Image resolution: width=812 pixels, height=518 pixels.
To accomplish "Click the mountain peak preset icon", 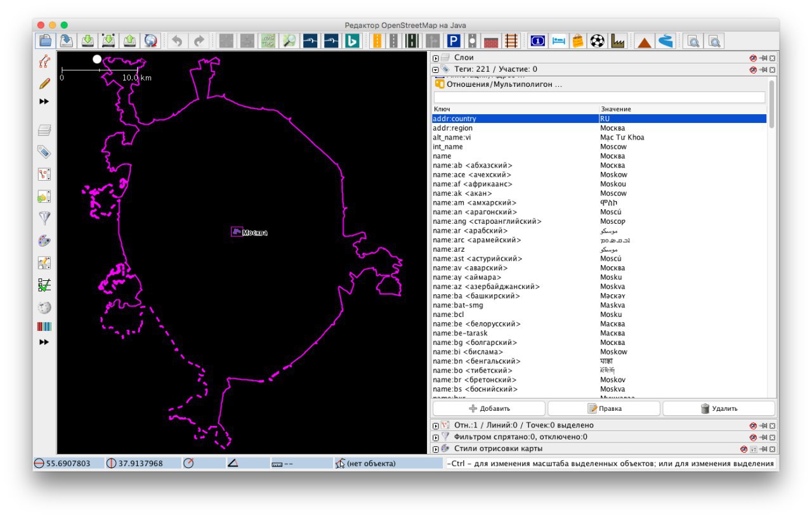I will click(x=644, y=41).
